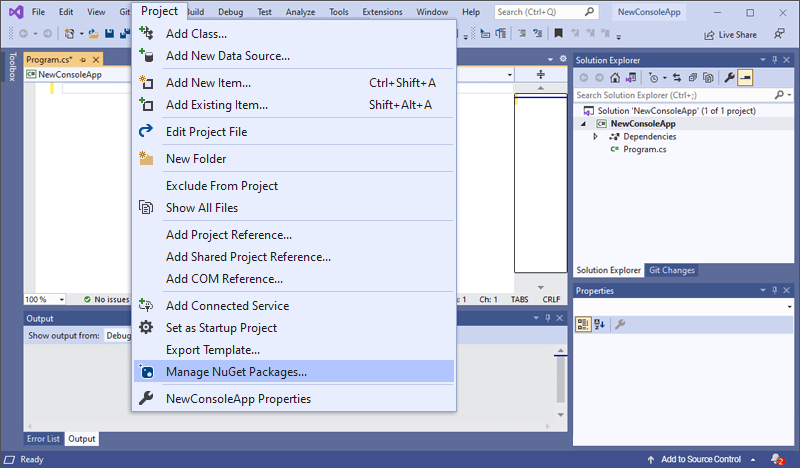Choose Add New Item from Project menu
The height and width of the screenshot is (468, 800).
294,82
